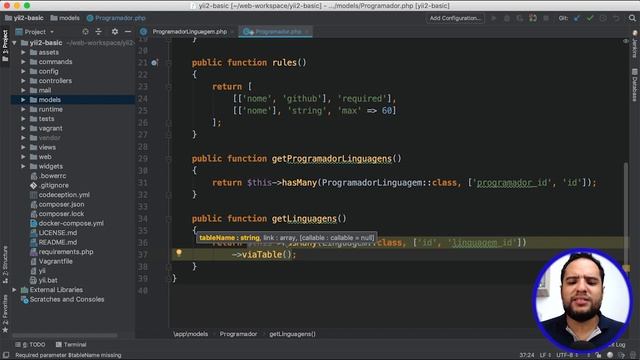The image size is (640, 360).
Task: Open the Terminal tool window tab
Action: [71, 344]
